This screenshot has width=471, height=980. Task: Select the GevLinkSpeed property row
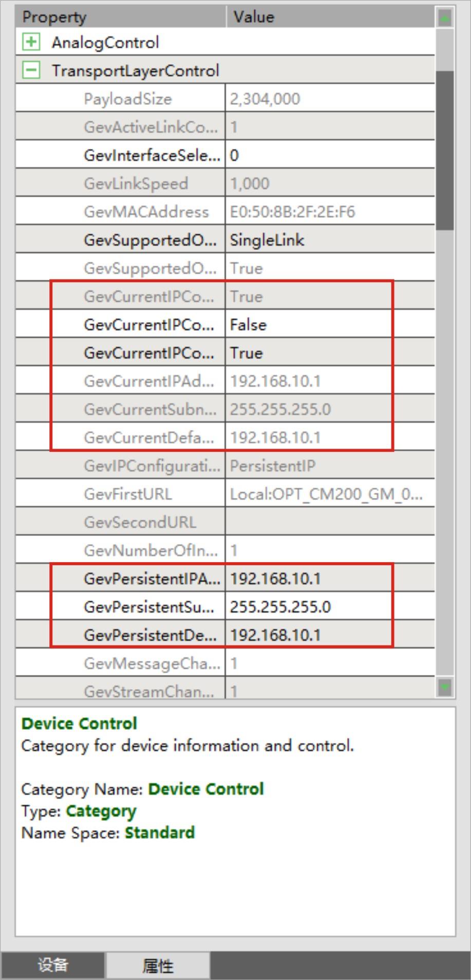click(136, 183)
